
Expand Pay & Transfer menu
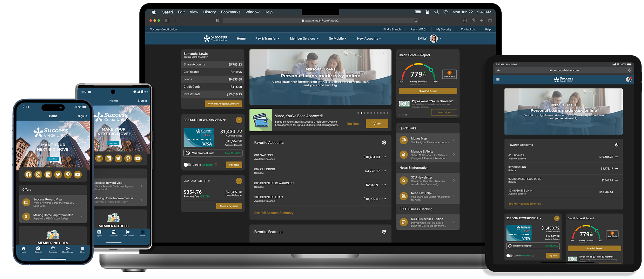(x=267, y=39)
